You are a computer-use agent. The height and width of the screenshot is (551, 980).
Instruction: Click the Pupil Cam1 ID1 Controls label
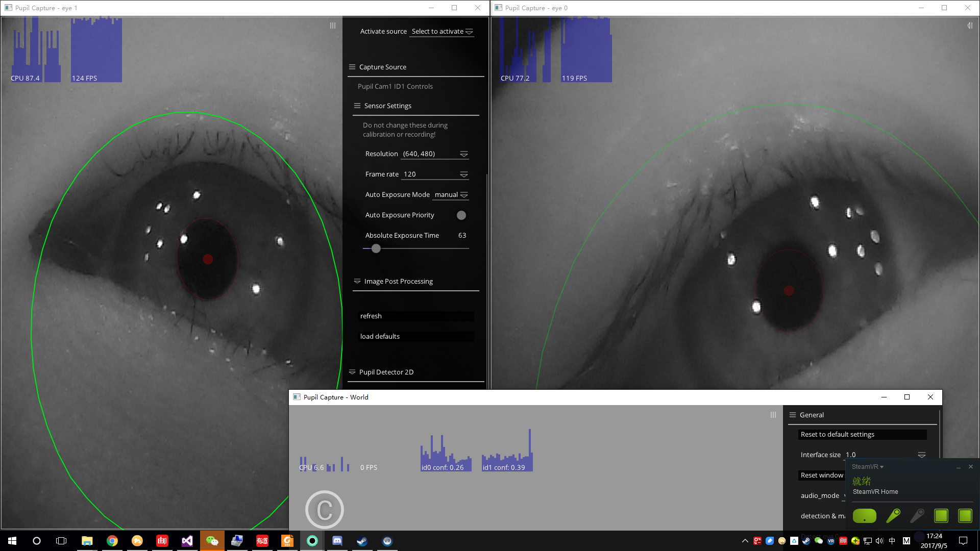[x=395, y=86]
